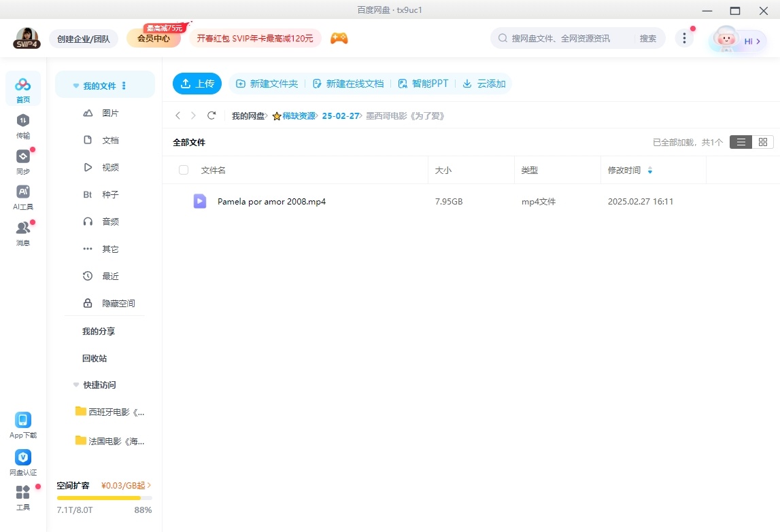780x532 pixels.
Task: Click the game controller icon in header
Action: coord(339,39)
